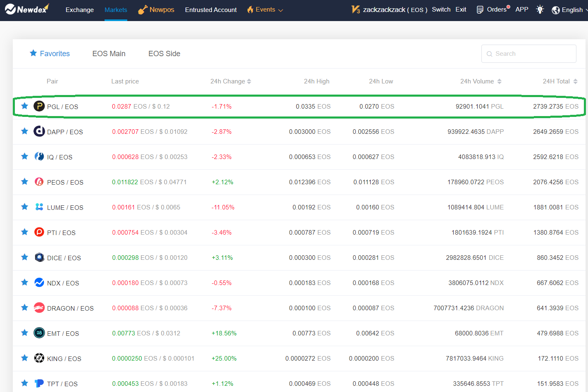Image resolution: width=588 pixels, height=392 pixels.
Task: Expand the Events dropdown
Action: click(281, 10)
